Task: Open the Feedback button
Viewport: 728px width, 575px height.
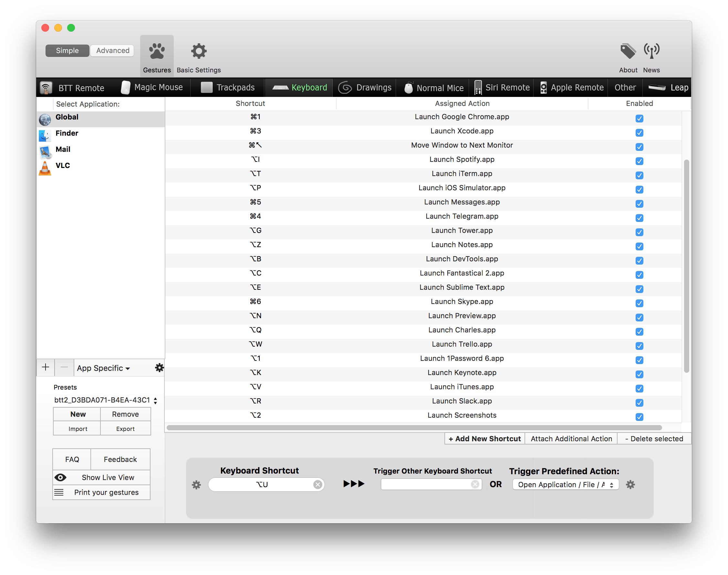Action: click(x=120, y=459)
